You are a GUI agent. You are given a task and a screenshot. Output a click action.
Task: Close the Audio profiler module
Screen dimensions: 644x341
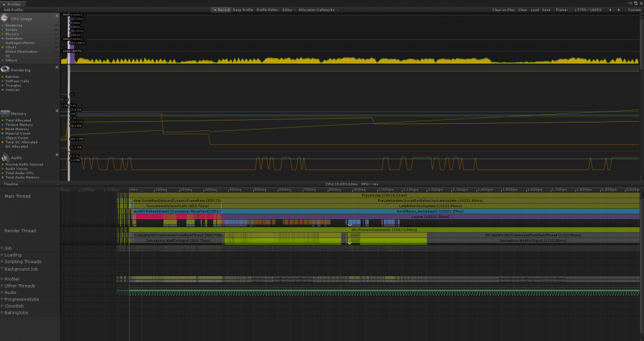(x=57, y=155)
